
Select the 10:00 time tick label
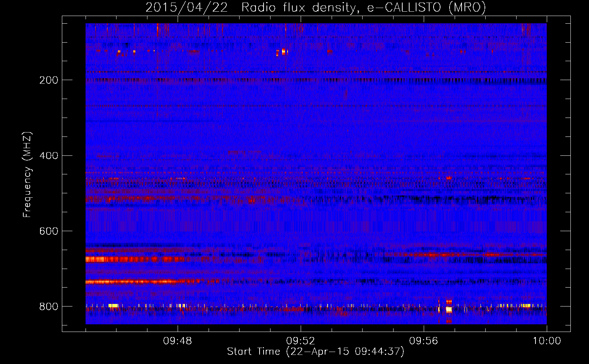[547, 341]
